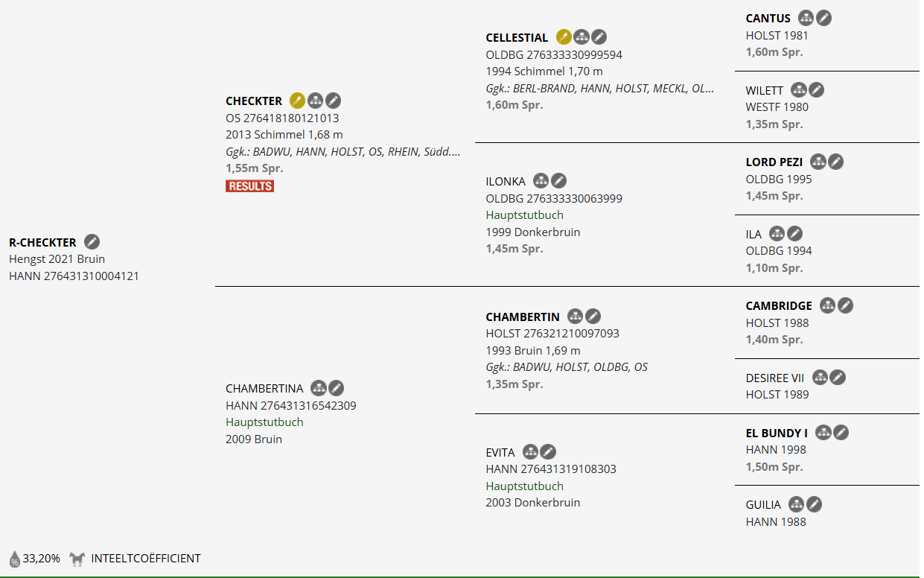
Task: Open the pedigree tree icon for CAMBRIDGE
Action: point(827,305)
